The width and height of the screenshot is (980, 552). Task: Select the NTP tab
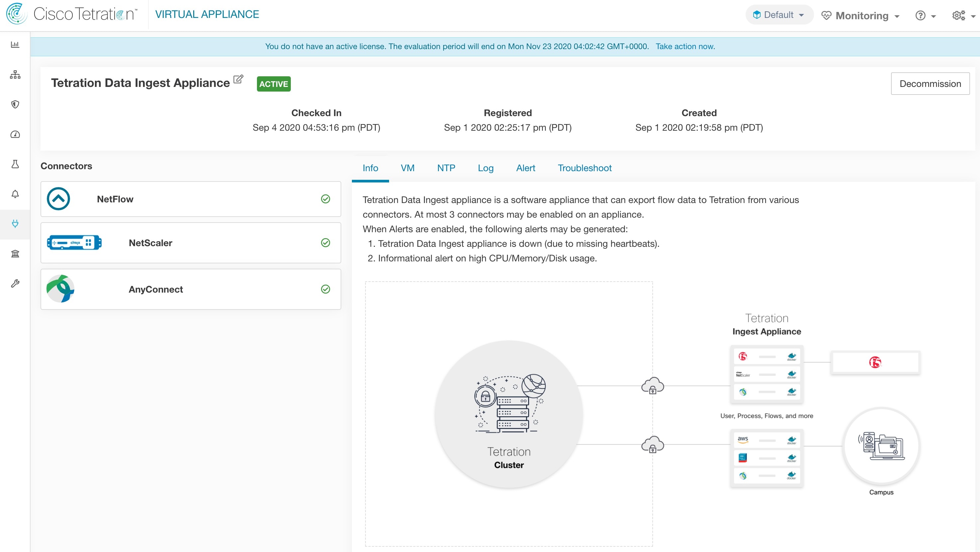[446, 168]
